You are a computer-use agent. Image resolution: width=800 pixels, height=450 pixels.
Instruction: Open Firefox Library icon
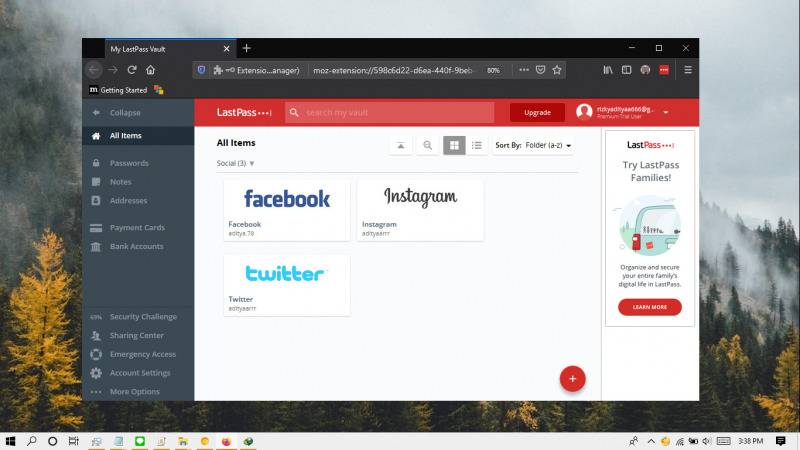608,70
